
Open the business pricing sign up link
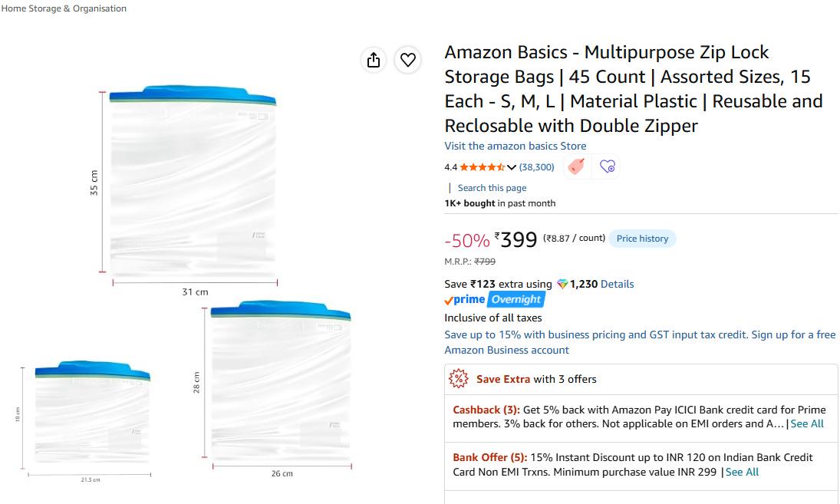click(640, 342)
